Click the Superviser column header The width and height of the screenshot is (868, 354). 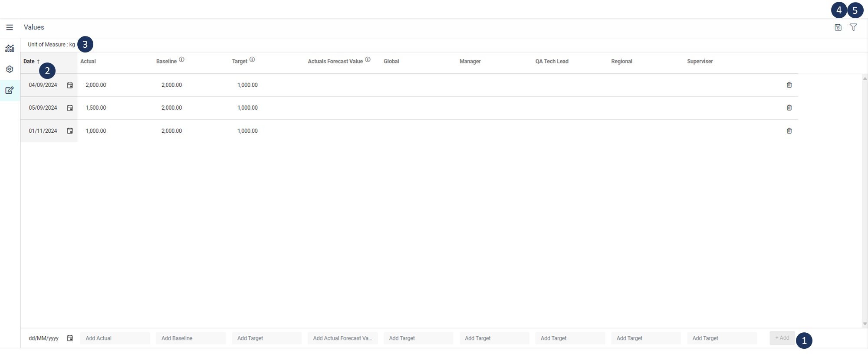pos(700,61)
